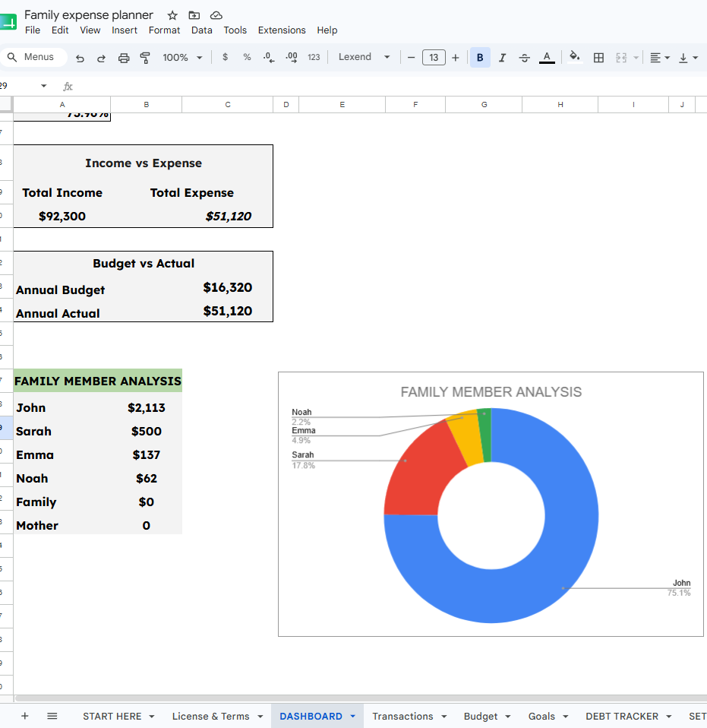This screenshot has width=707, height=728.
Task: Open the Edit menu
Action: point(60,30)
